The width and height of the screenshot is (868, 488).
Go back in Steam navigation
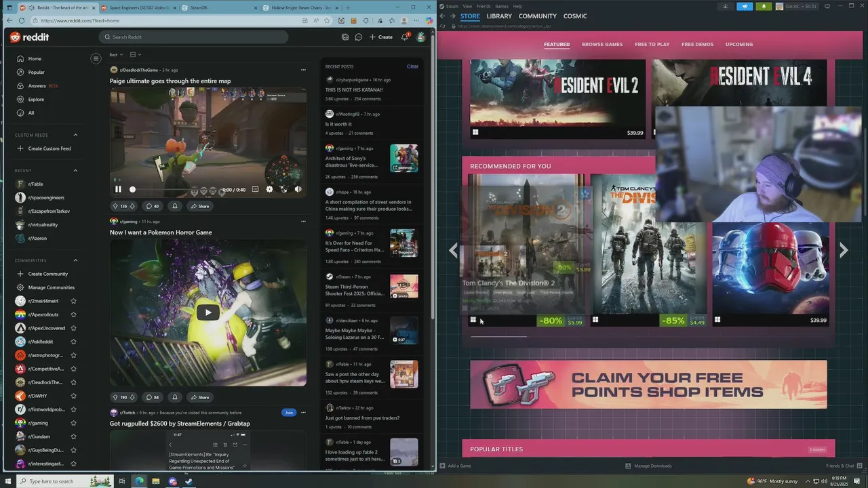[443, 16]
